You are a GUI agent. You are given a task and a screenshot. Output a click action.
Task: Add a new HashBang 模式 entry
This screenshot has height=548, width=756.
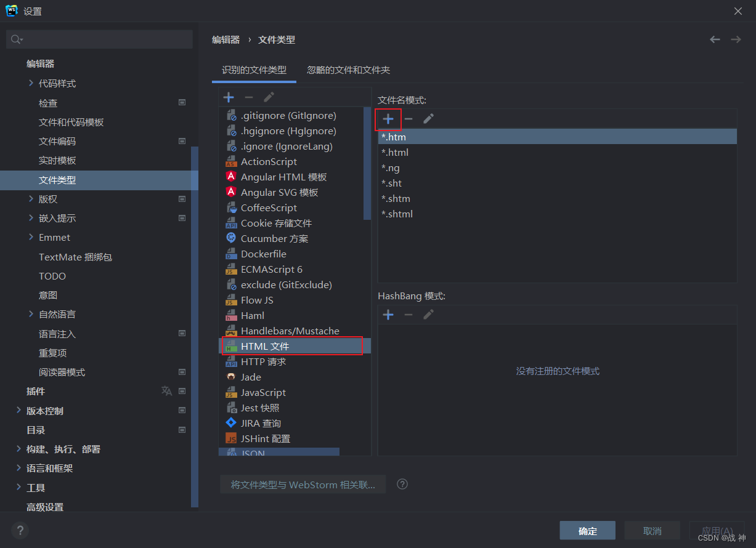[x=388, y=315]
